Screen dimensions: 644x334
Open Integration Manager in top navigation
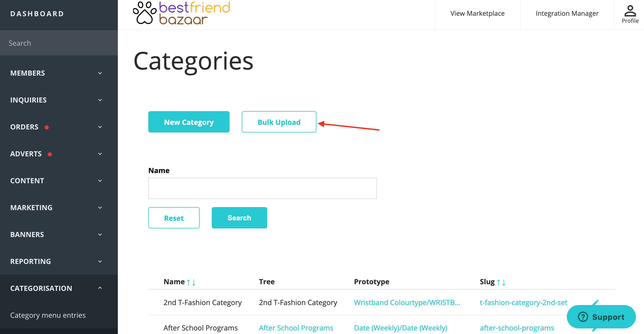[x=567, y=13]
